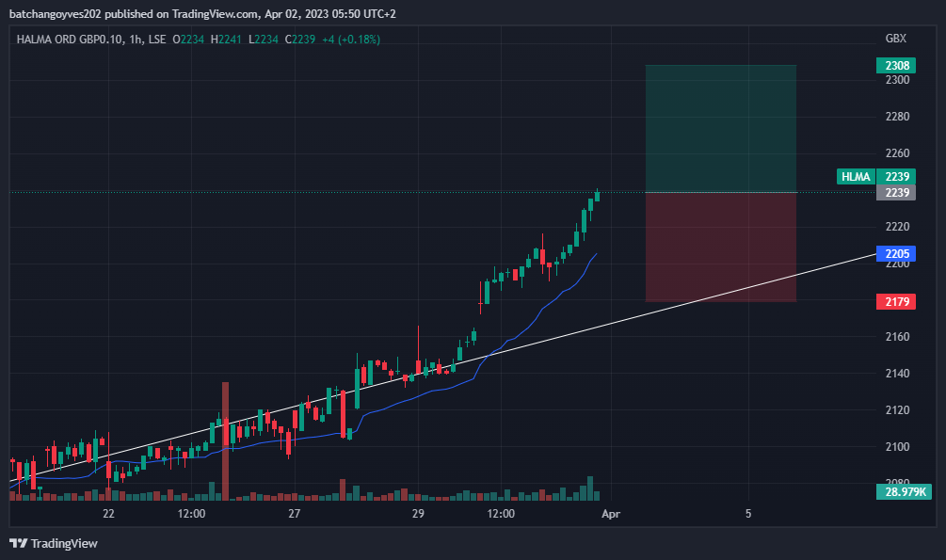Click the HALMA ORD GBP0.10 symbol title

(70, 40)
